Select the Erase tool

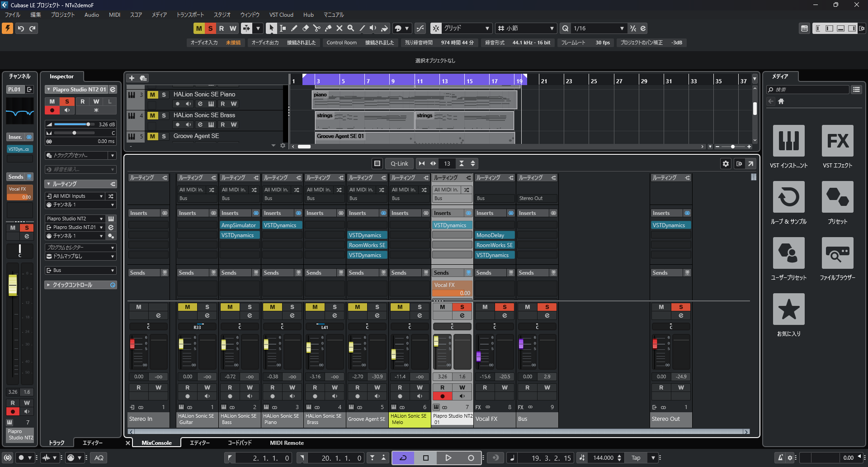tap(306, 29)
